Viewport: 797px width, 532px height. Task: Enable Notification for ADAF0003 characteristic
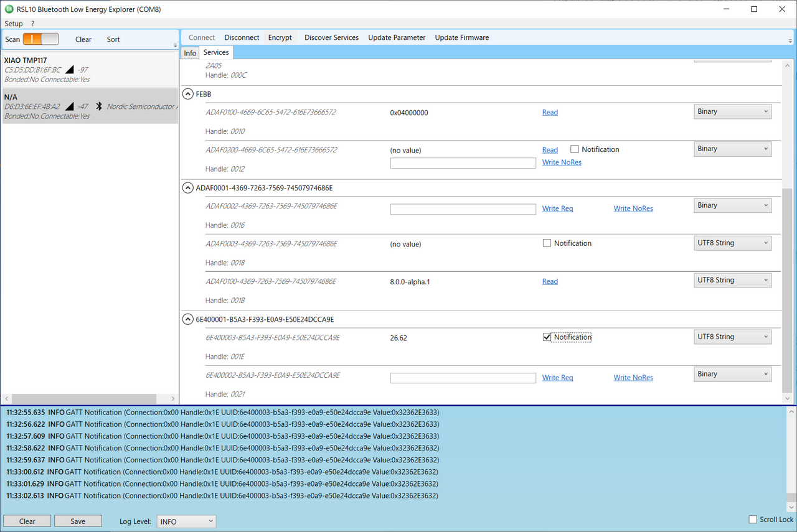(x=547, y=243)
